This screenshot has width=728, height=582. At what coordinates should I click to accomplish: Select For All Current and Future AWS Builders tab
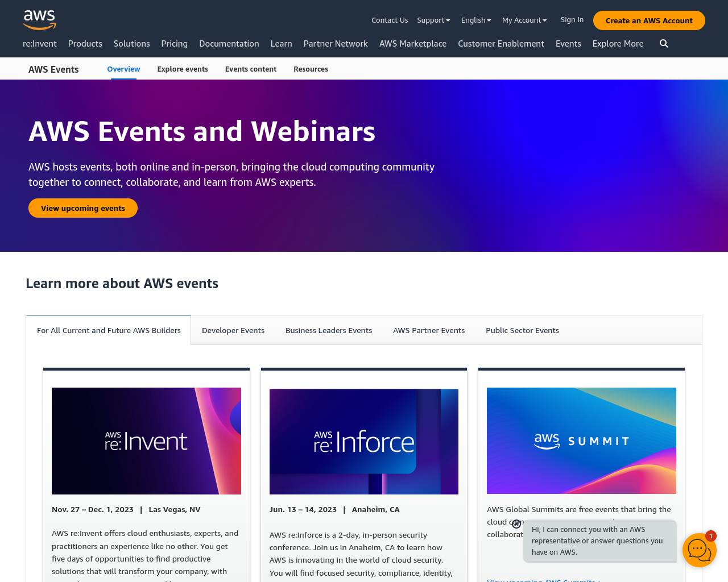point(109,330)
